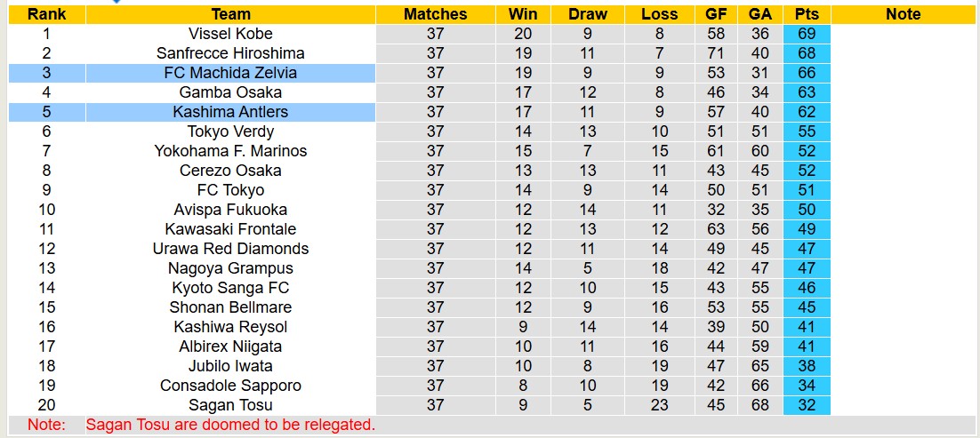Open the Tokyo Verdy team entry
The width and height of the screenshot is (980, 438).
(230, 131)
